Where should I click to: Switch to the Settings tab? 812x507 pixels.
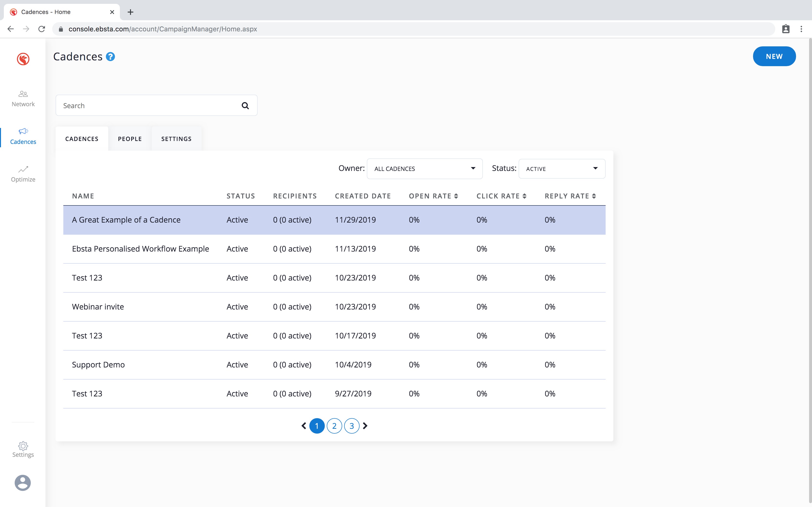[176, 139]
